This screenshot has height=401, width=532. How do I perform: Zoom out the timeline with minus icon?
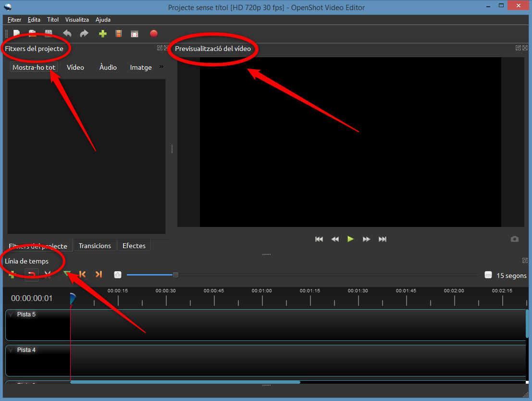(x=488, y=275)
